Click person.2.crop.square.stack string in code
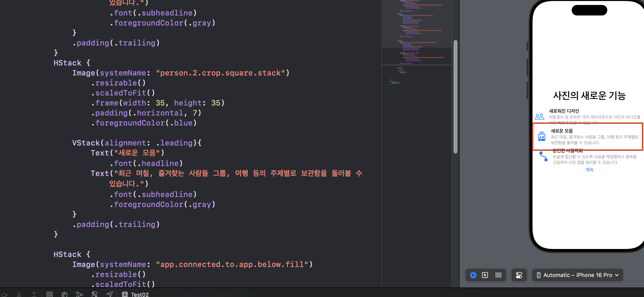644x297 pixels. 220,73
